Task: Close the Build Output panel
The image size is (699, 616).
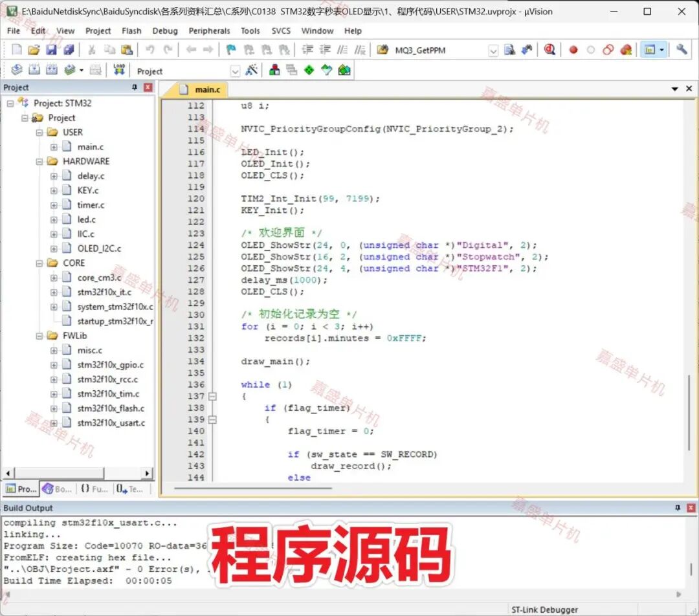Action: click(691, 508)
